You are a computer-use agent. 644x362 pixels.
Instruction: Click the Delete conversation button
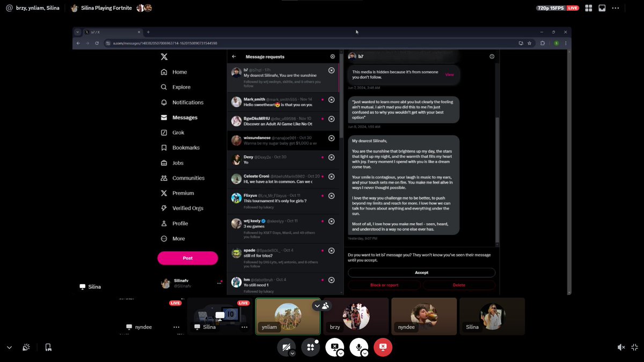pyautogui.click(x=459, y=285)
